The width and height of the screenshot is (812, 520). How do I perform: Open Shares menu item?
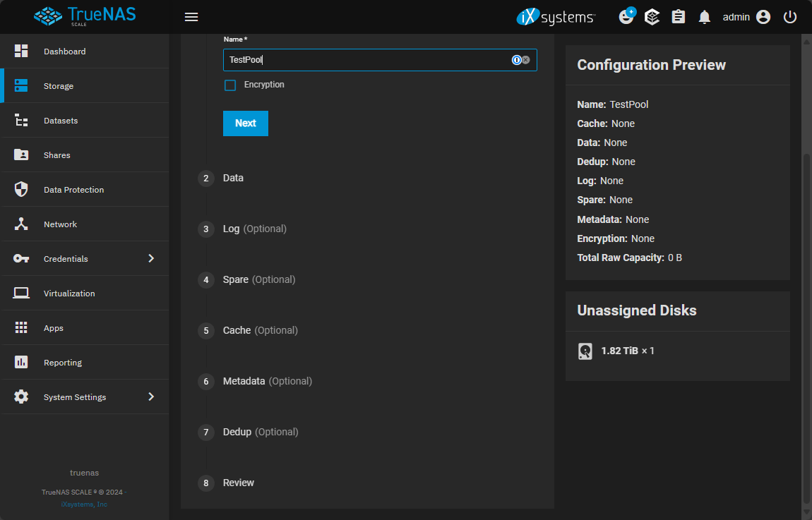(85, 155)
